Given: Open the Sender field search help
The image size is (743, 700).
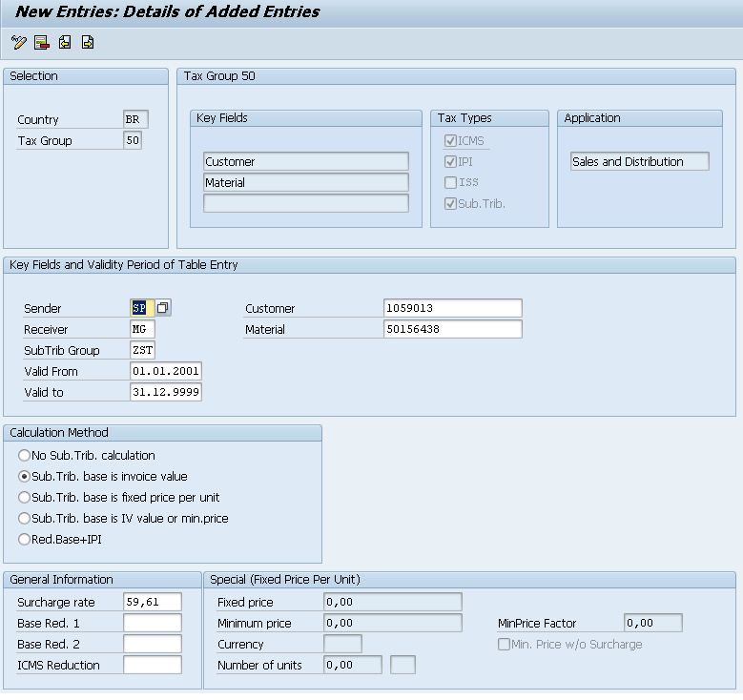Looking at the screenshot, I should (x=163, y=308).
